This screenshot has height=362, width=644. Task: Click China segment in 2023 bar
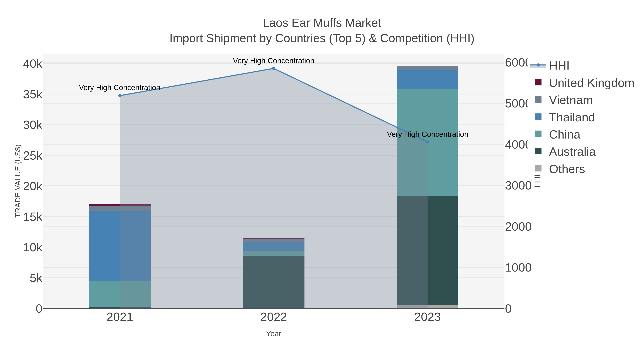[428, 142]
